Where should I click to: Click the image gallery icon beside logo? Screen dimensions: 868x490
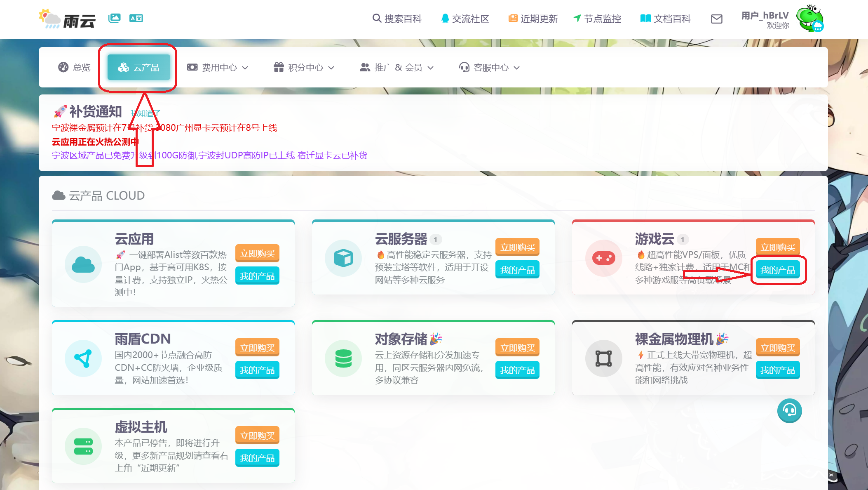[x=114, y=18]
